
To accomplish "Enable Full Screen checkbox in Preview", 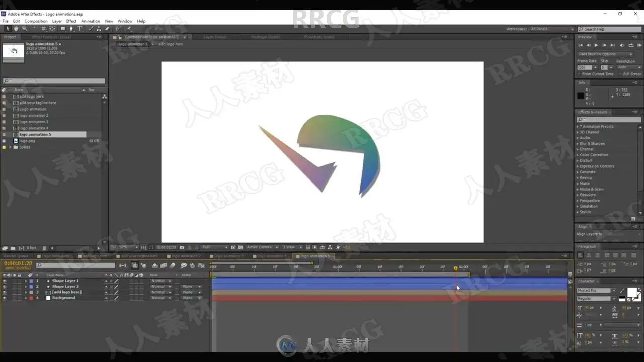I will 620,74.
